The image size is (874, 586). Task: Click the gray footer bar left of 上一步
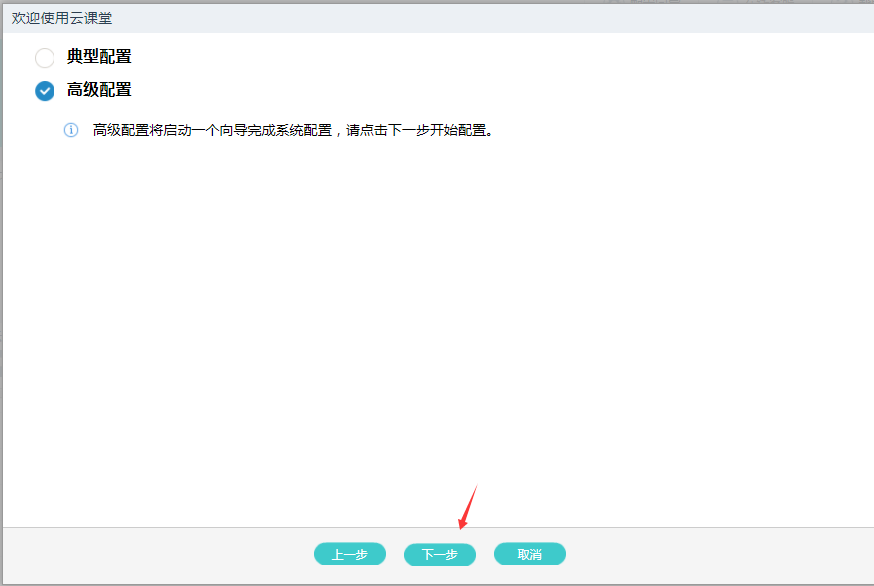coord(150,554)
